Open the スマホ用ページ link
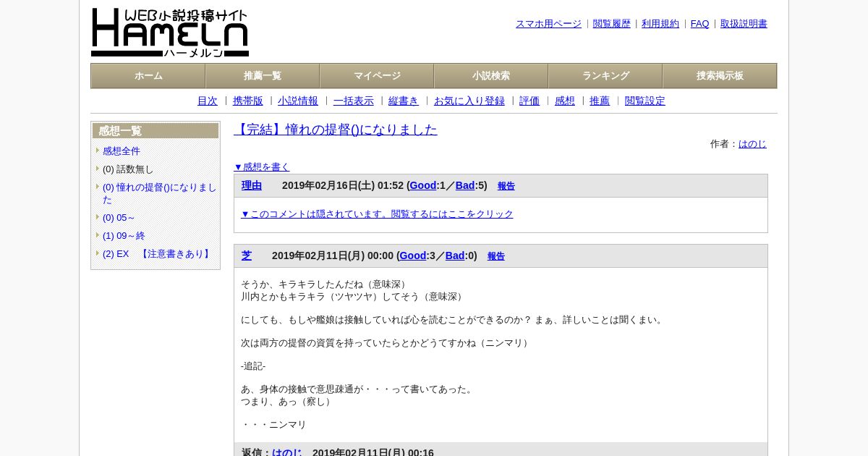The image size is (868, 456). point(548,24)
